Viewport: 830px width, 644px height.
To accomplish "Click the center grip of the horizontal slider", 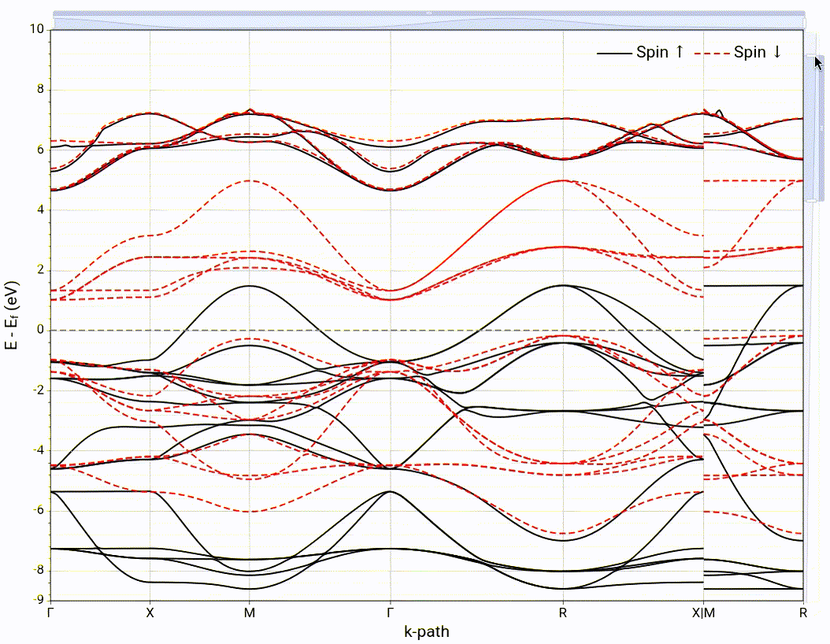I will click(428, 14).
